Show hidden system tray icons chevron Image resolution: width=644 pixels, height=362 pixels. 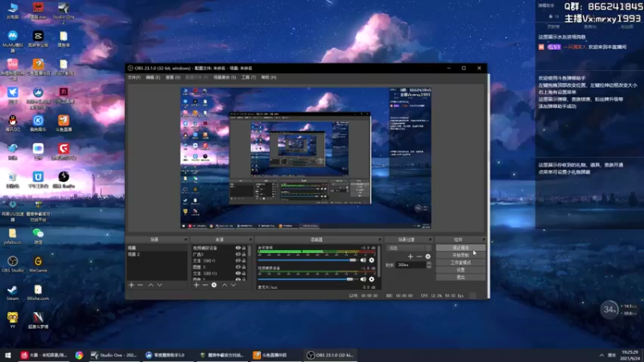click(x=601, y=355)
